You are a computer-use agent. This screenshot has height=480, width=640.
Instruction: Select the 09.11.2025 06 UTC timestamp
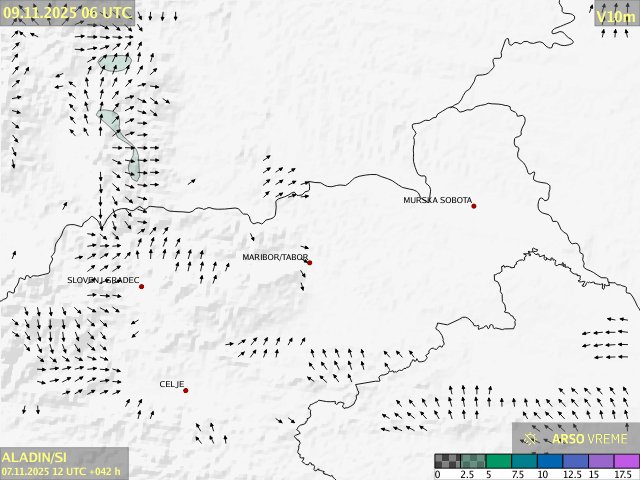tap(66, 12)
